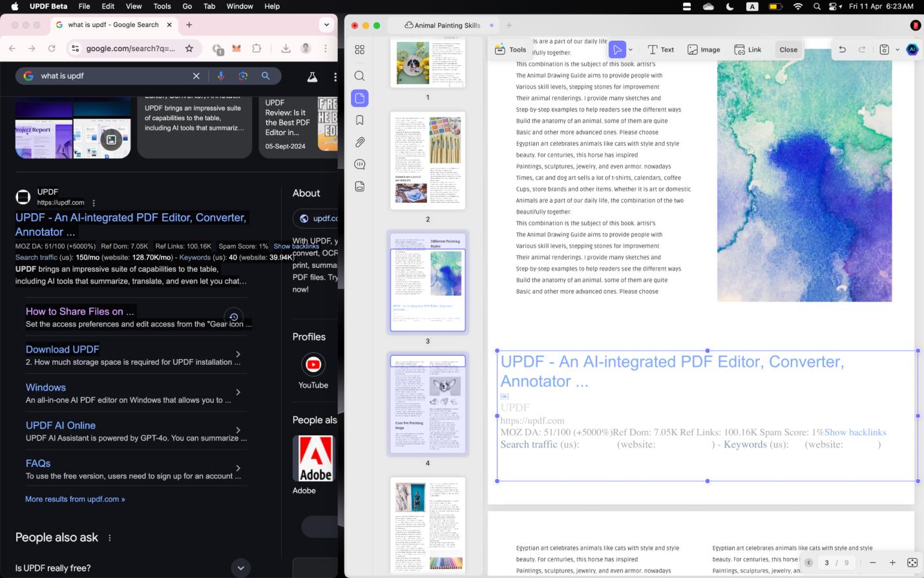Click More results from updf.com
Image resolution: width=924 pixels, height=578 pixels.
75,499
